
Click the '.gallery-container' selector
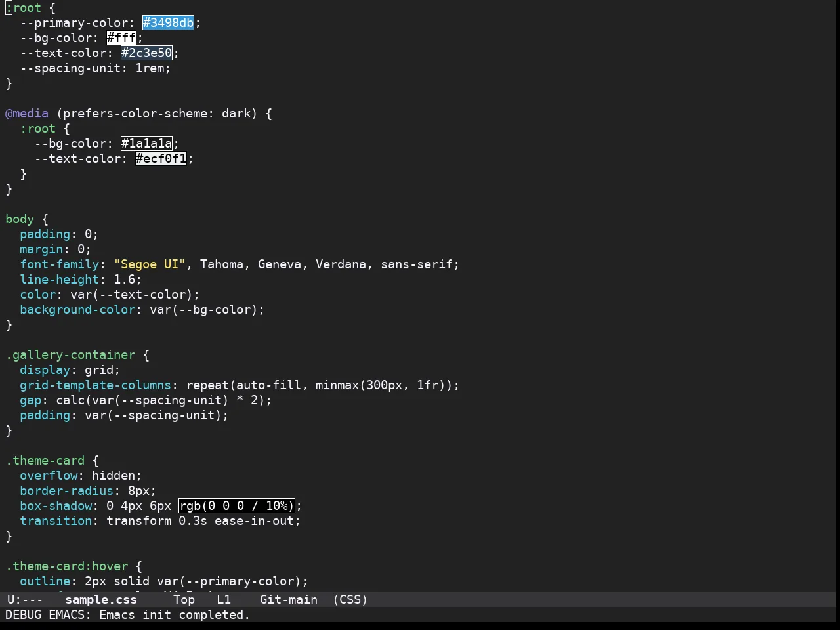click(70, 355)
